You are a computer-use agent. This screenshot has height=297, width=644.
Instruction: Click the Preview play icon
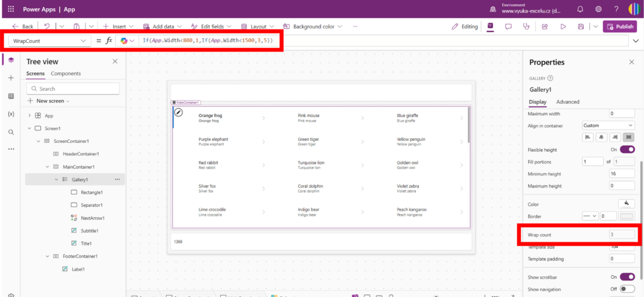click(563, 26)
